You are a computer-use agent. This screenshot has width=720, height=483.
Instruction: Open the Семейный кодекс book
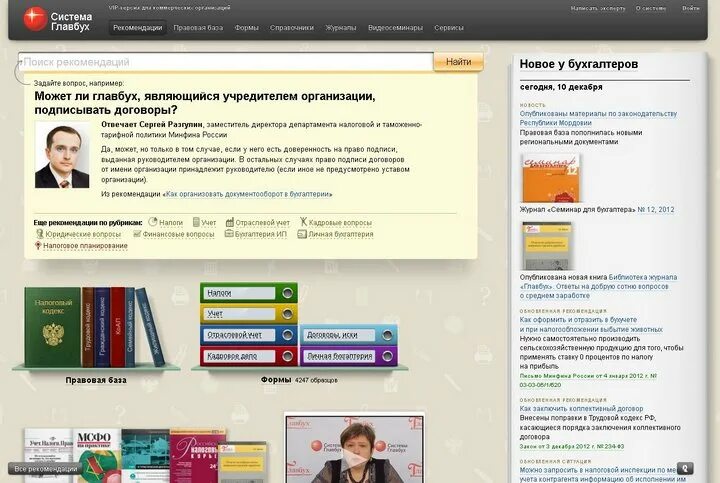[x=130, y=327]
